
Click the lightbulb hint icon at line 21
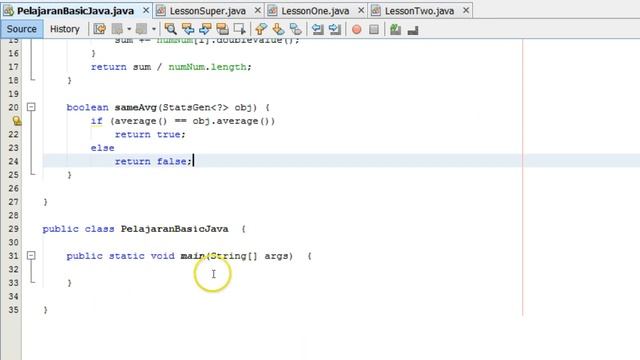click(x=16, y=121)
